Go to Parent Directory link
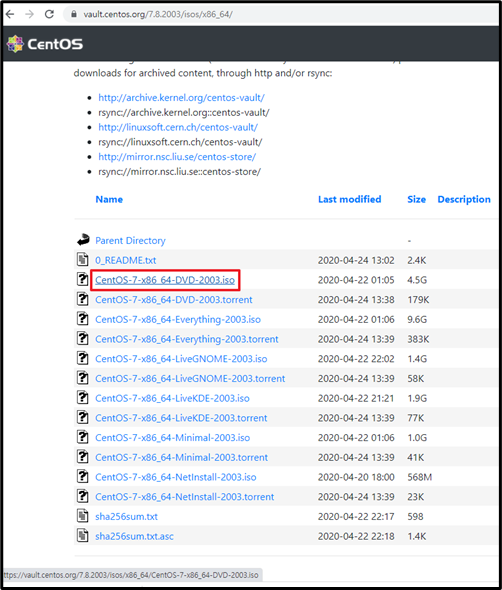 (x=130, y=241)
